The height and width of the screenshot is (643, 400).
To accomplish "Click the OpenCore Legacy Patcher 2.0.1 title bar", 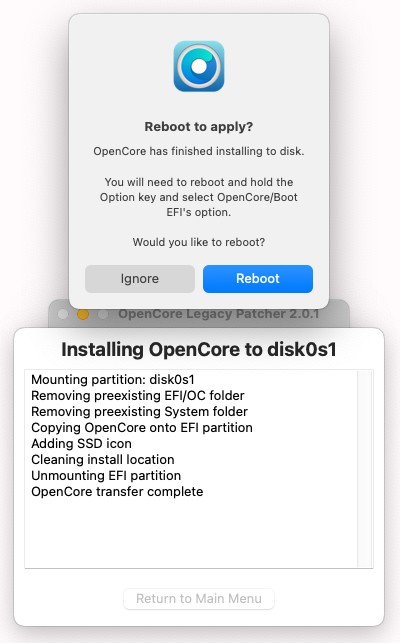I will pos(219,314).
